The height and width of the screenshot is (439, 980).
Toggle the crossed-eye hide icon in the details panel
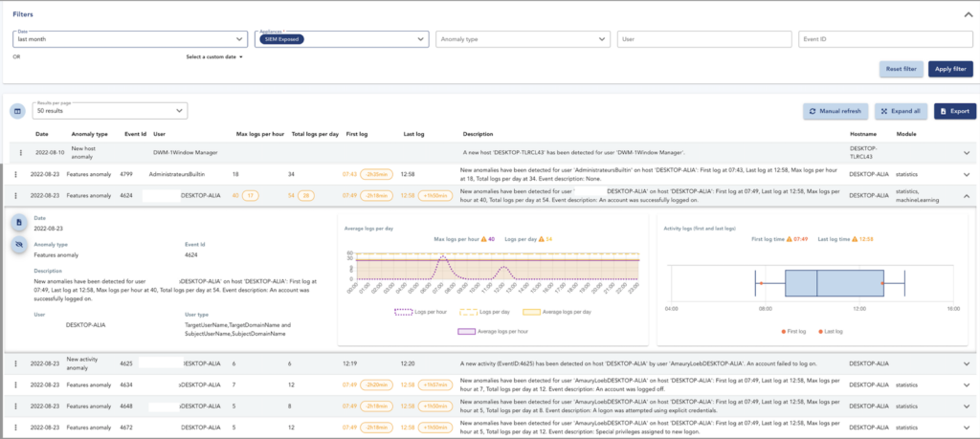coord(19,246)
